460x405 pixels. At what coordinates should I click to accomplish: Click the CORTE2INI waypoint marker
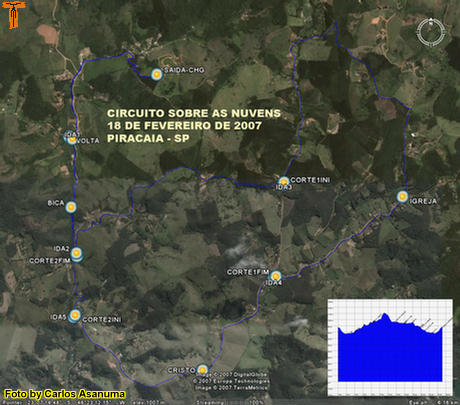tap(75, 315)
